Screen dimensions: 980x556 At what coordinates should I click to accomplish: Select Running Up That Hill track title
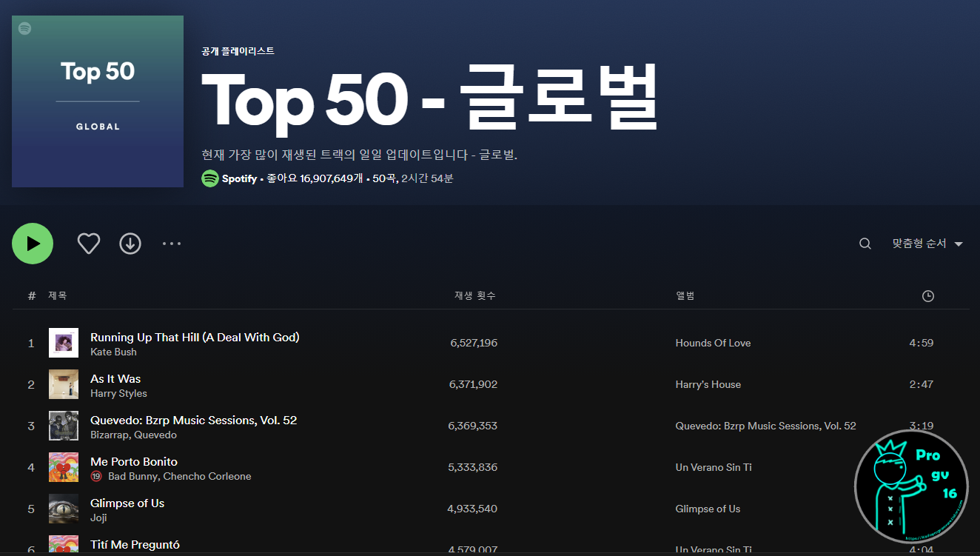click(x=195, y=337)
